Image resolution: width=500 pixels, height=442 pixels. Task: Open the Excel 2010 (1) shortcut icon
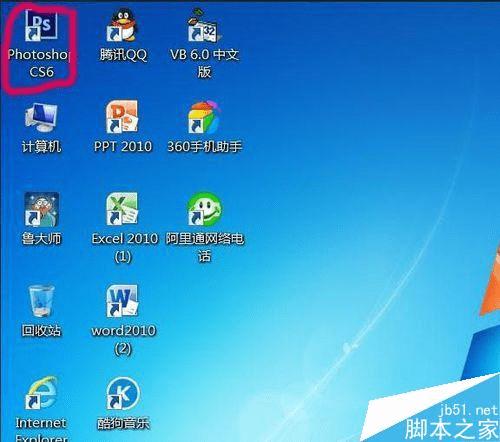point(122,209)
